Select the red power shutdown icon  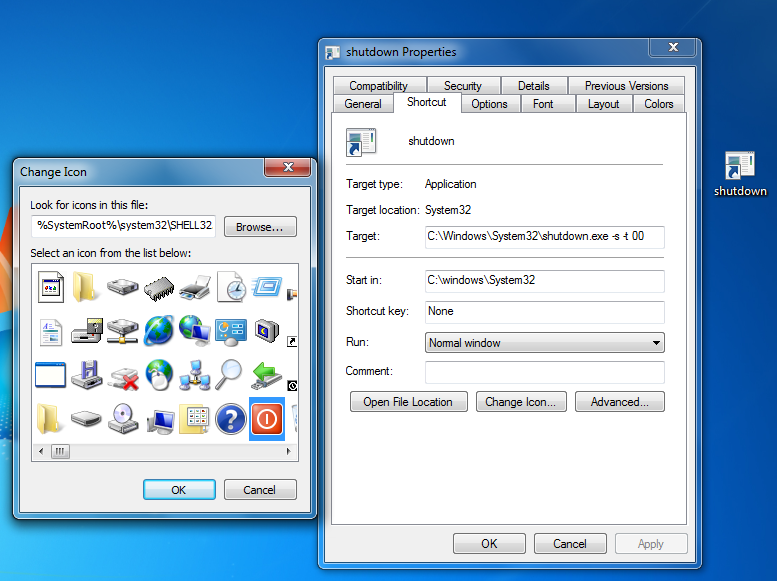(267, 419)
